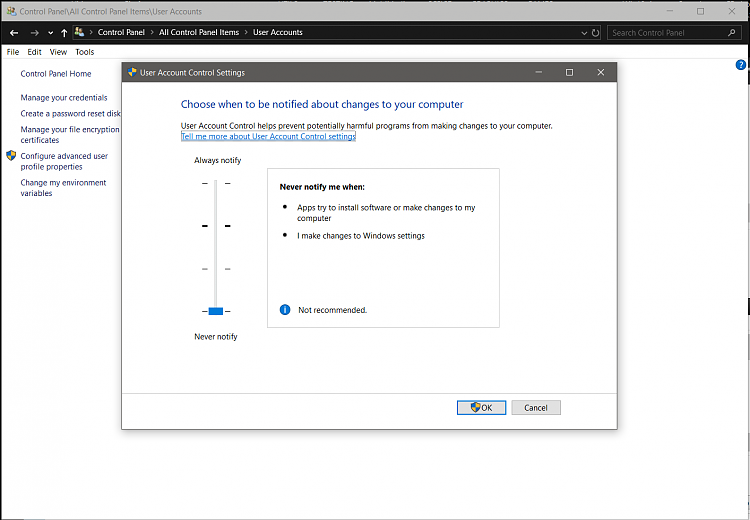
Task: Open Manage your credentials
Action: coord(64,98)
